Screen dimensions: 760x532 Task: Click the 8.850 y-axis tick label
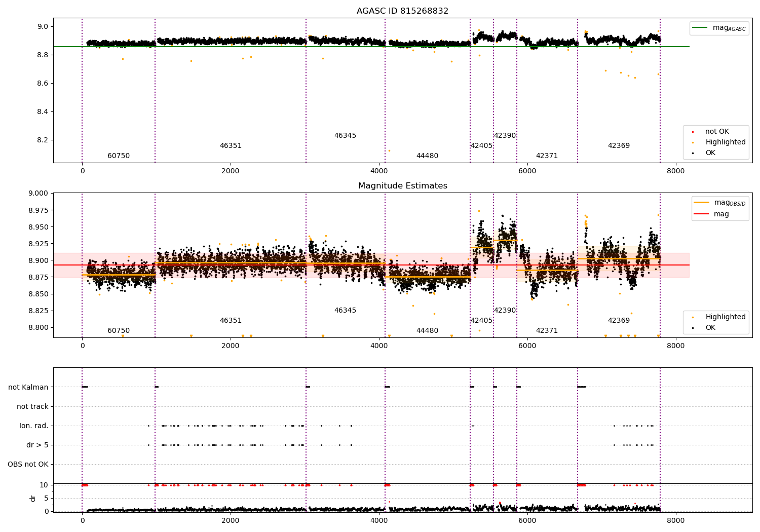[x=39, y=294]
